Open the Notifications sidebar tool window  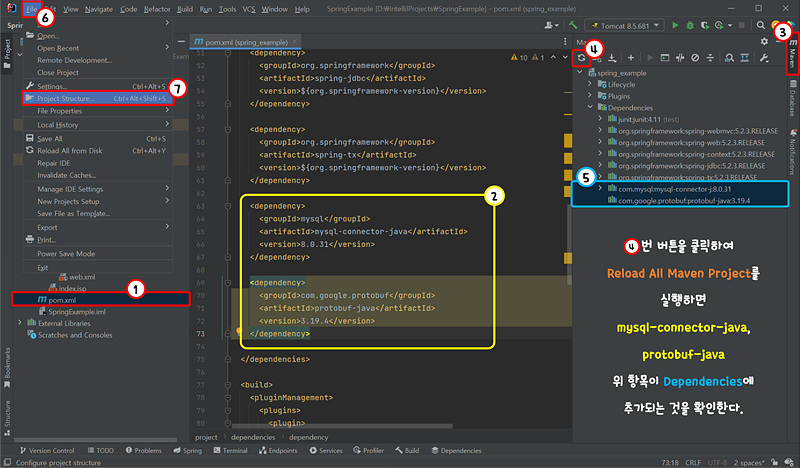(x=793, y=152)
